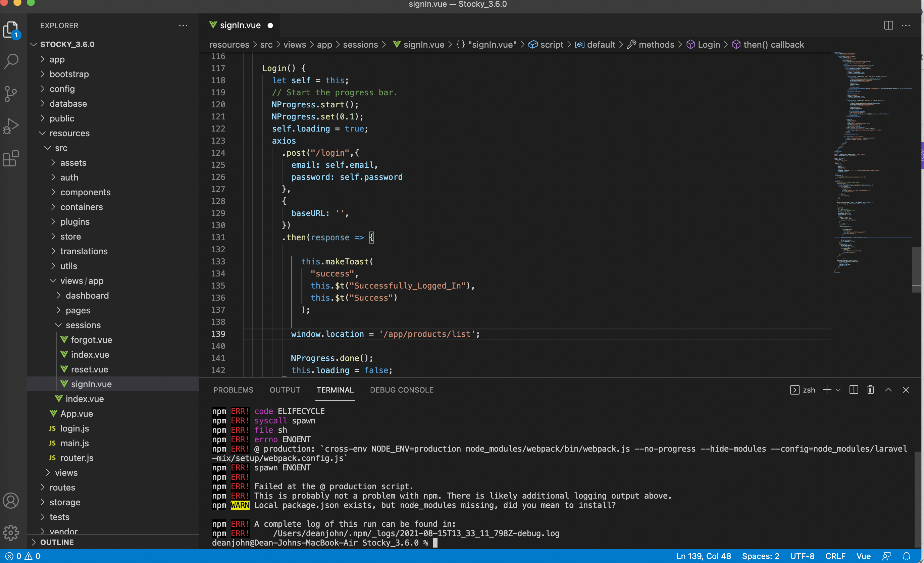Switch to the DEBUG CONSOLE tab
This screenshot has width=924, height=563.
pos(402,390)
